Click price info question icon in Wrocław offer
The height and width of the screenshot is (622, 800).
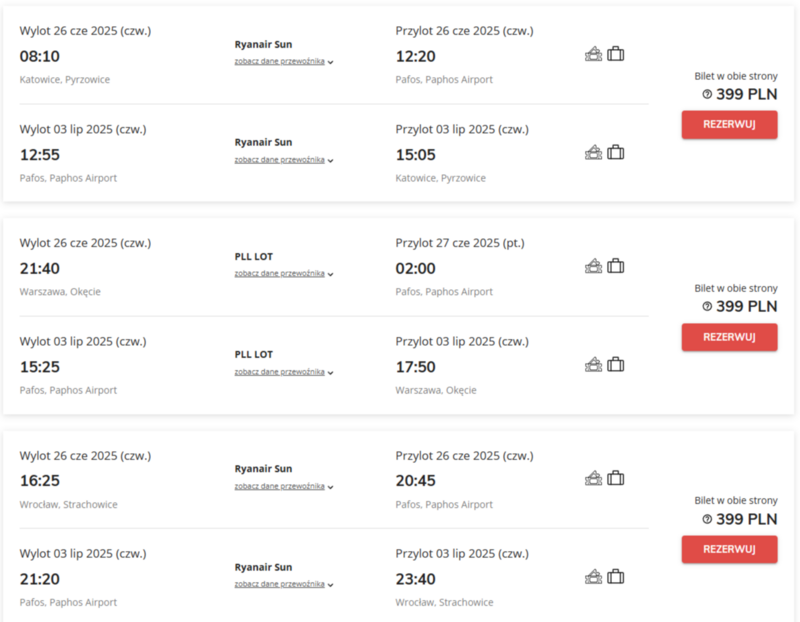pos(707,519)
